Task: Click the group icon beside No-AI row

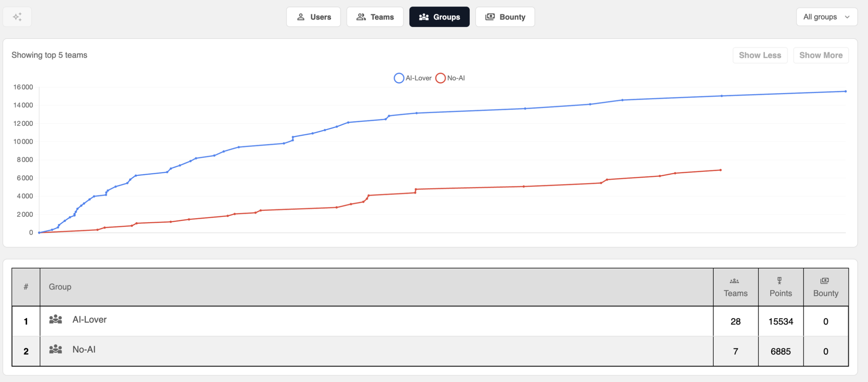Action: coord(56,349)
